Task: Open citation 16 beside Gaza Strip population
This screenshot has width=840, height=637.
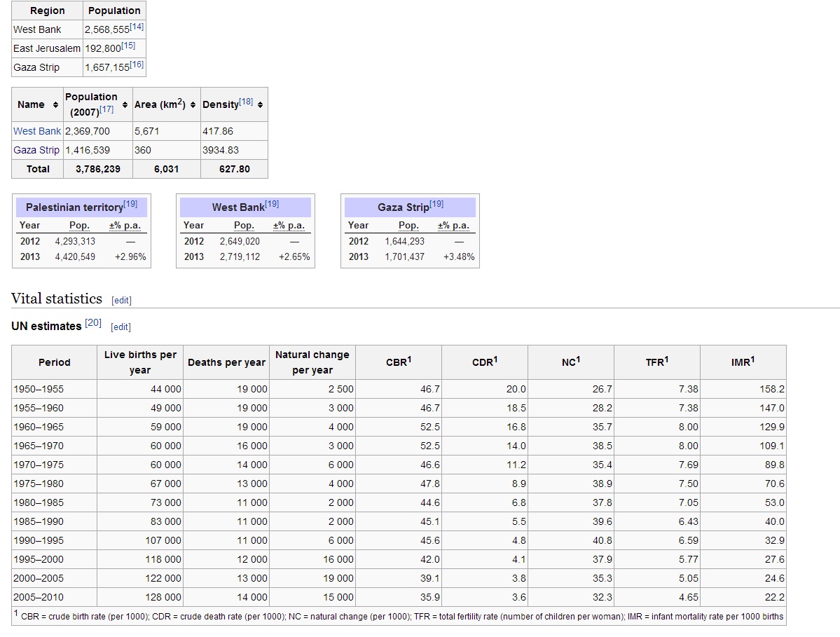Action: (x=136, y=64)
